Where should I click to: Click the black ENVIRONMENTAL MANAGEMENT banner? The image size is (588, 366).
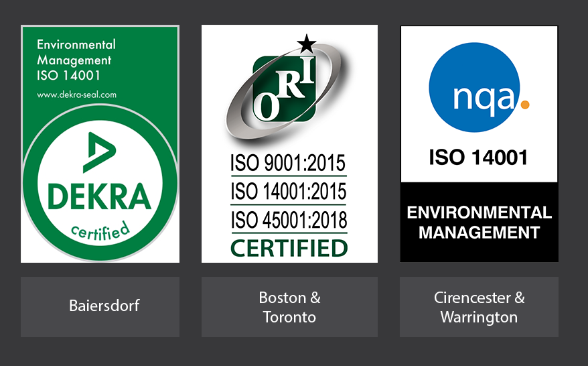(x=480, y=223)
